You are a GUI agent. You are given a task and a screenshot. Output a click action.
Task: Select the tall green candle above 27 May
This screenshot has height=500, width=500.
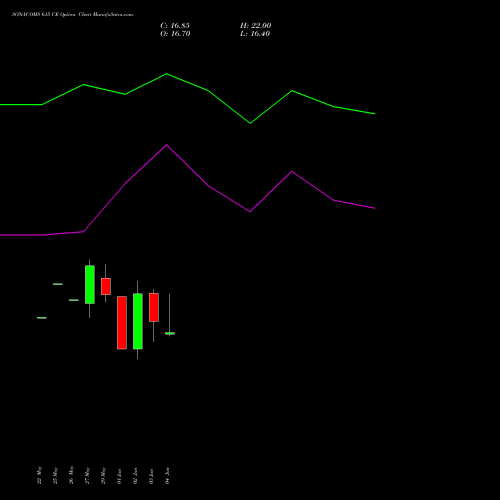[x=90, y=285]
